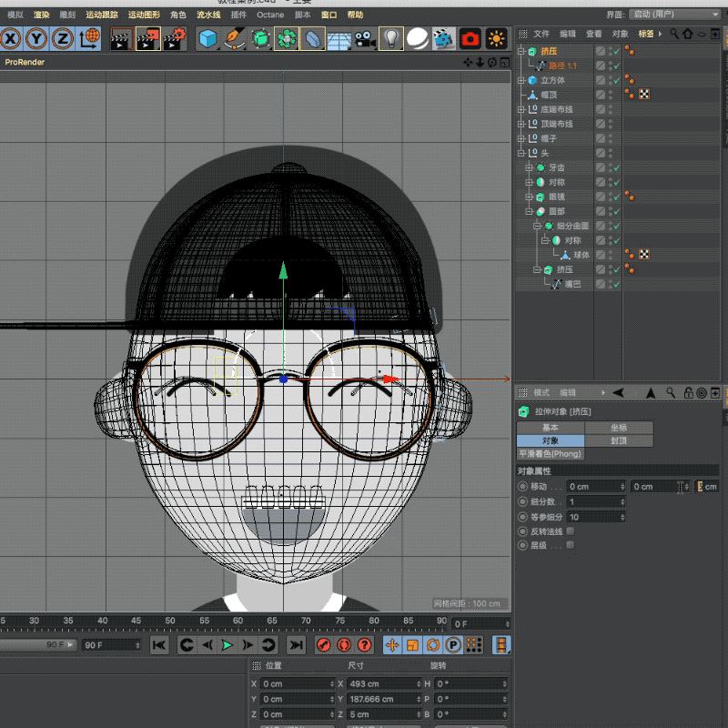Screen dimensions: 728x728
Task: Select the spline pen tool icon
Action: (235, 39)
